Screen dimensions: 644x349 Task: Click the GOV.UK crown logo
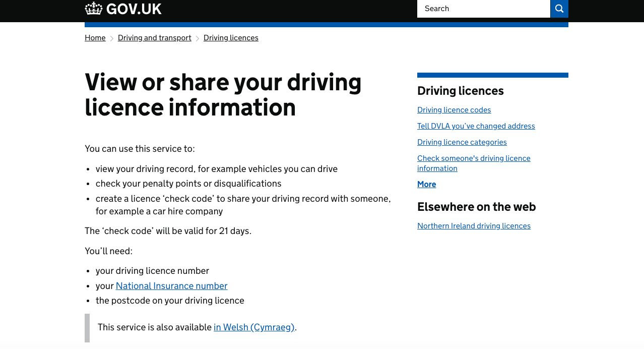coord(123,9)
